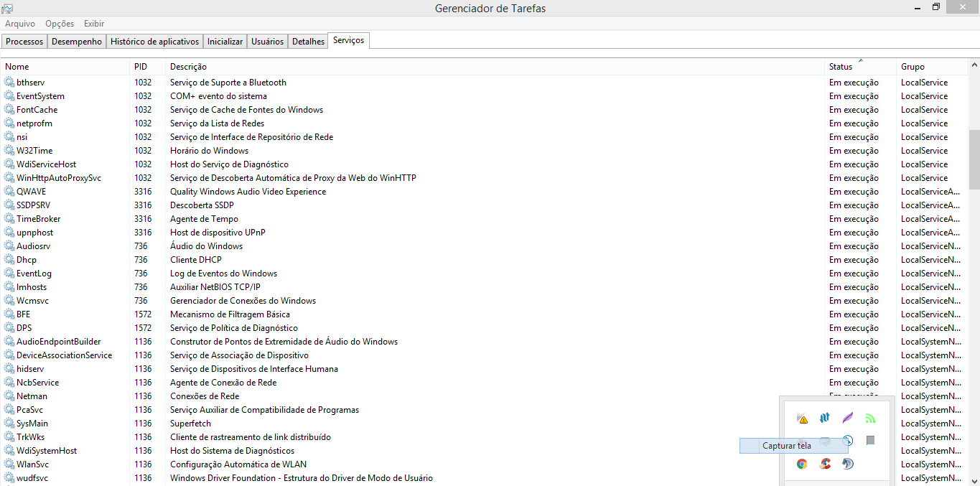Click the gear icon beside DPS
Image resolution: width=980 pixels, height=486 pixels.
9,328
